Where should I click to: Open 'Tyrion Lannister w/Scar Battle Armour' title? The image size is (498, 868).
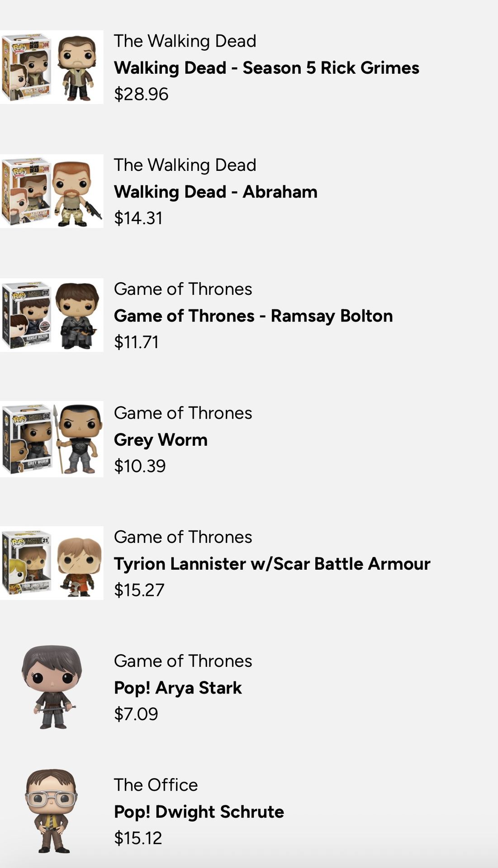pos(272,563)
